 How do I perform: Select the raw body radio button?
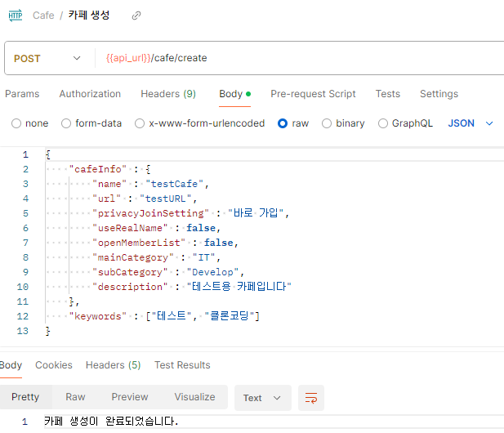283,123
